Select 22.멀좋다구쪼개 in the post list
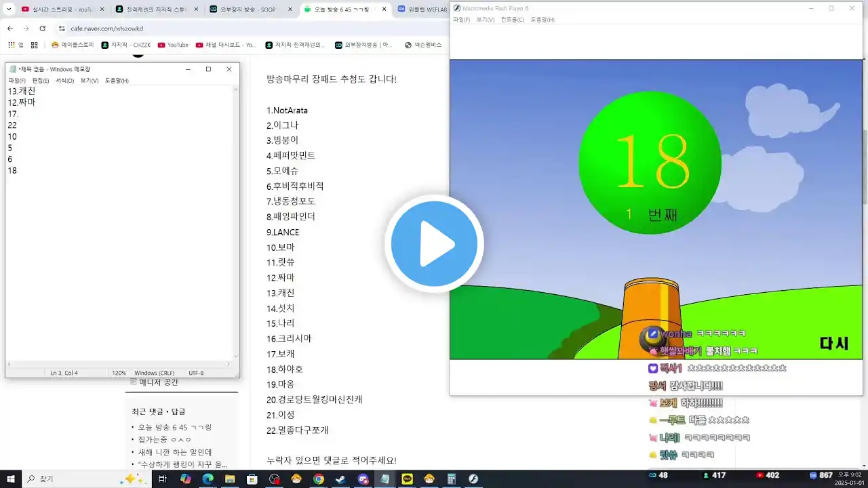Viewport: 868px width, 488px height. click(x=298, y=430)
